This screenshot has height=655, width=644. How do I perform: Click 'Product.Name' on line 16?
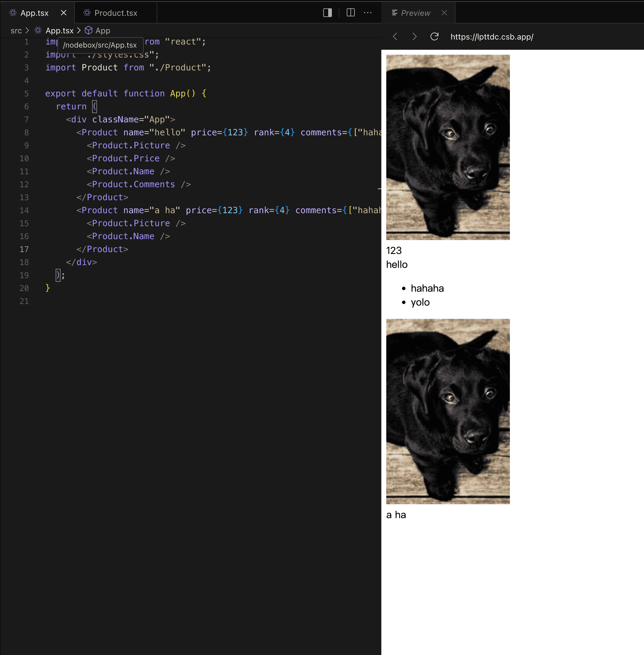(x=123, y=236)
